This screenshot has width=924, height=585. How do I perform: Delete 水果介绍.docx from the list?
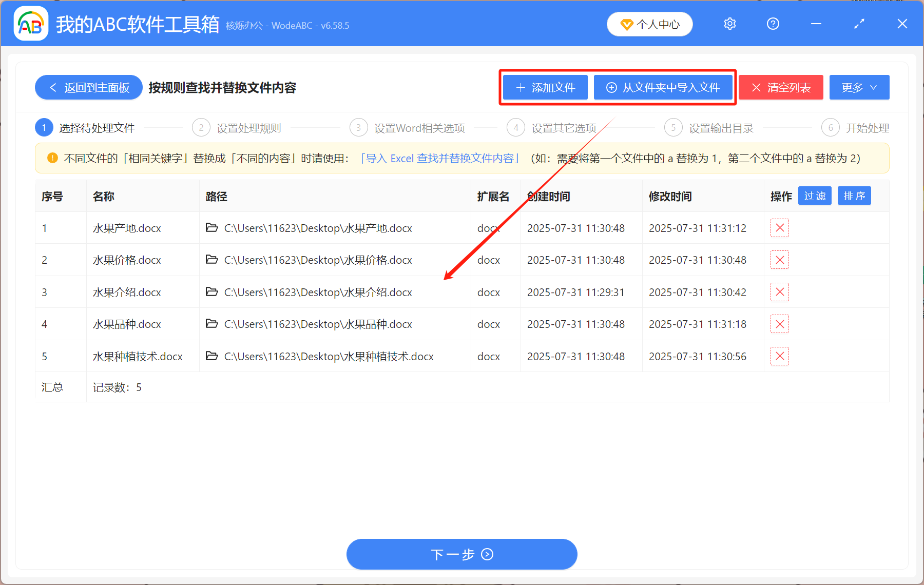click(779, 291)
